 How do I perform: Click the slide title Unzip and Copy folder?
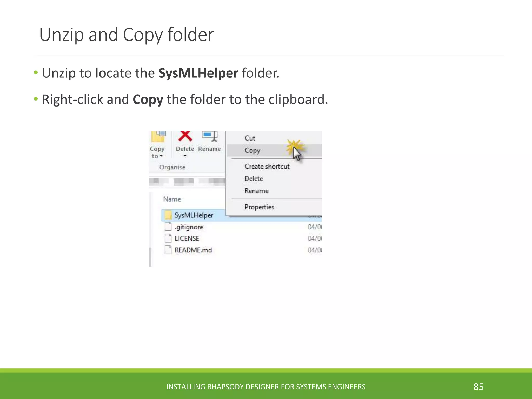click(x=127, y=35)
